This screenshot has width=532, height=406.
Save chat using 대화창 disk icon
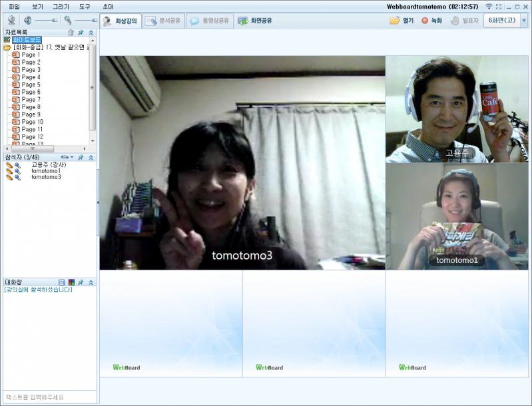click(62, 282)
